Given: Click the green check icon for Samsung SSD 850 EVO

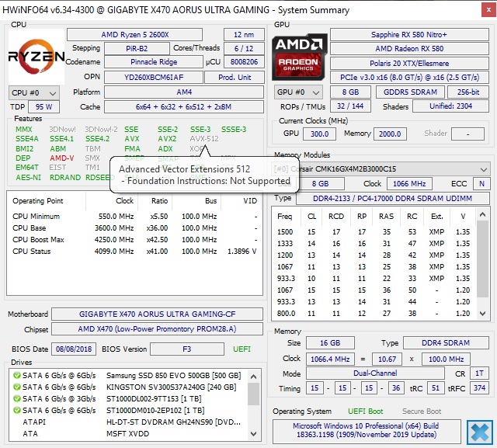Looking at the screenshot, I should tap(16, 376).
